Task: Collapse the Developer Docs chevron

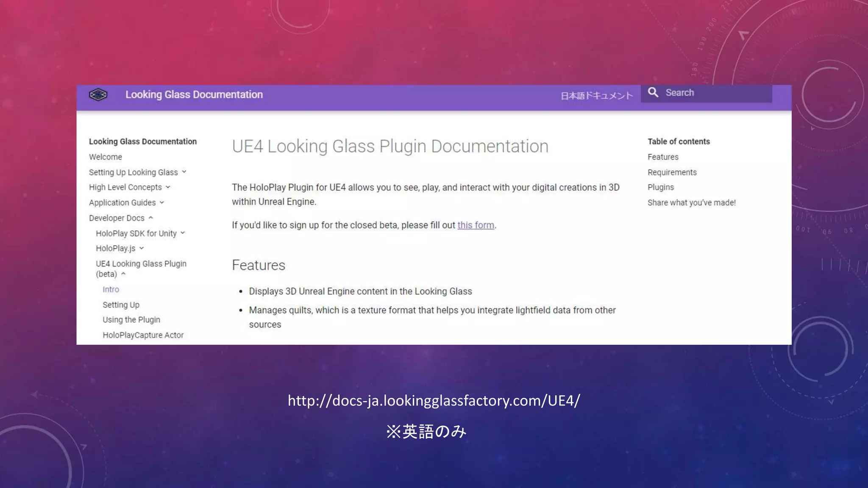Action: coord(150,218)
